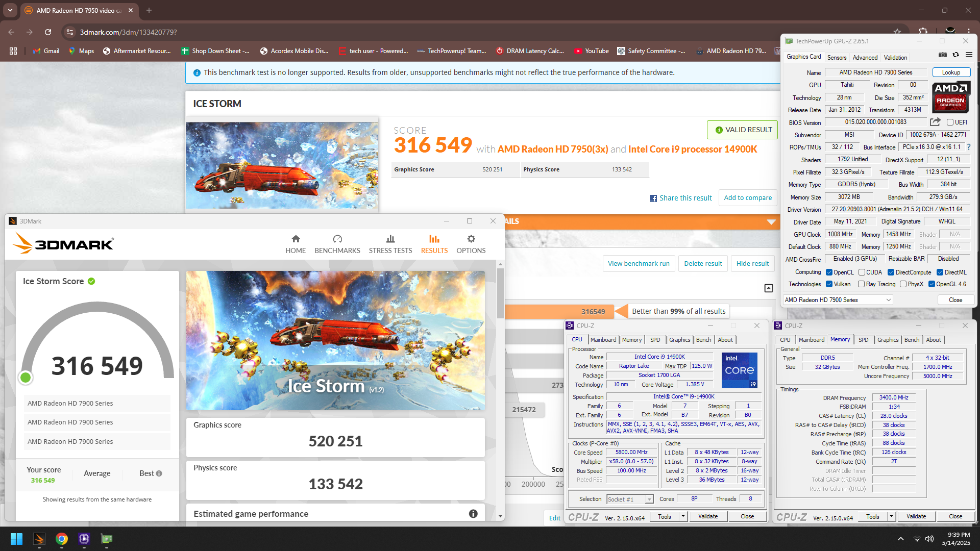Open Chrome from the taskbar

62,539
